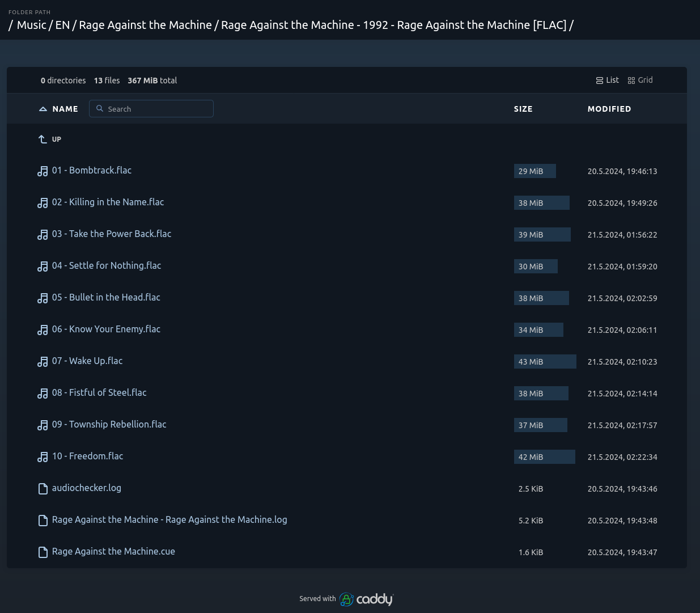The height and width of the screenshot is (613, 700).
Task: Open 07 - Wake Up.flac
Action: [x=87, y=361]
